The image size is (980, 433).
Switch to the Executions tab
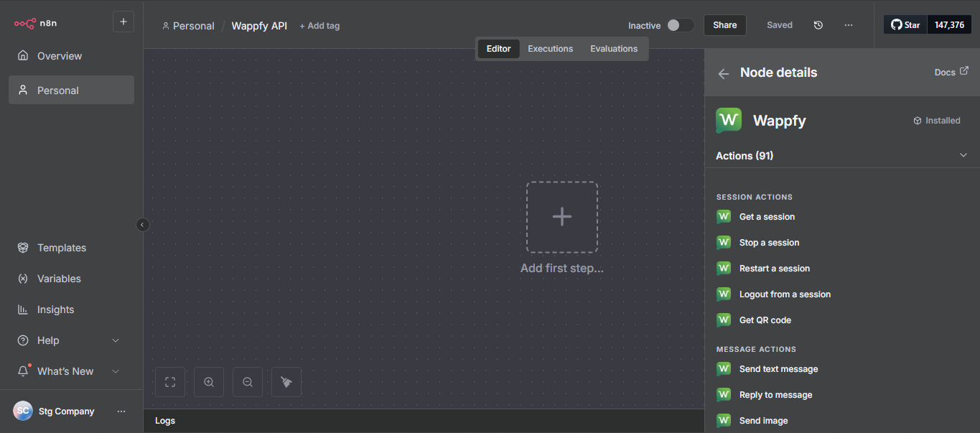tap(551, 49)
